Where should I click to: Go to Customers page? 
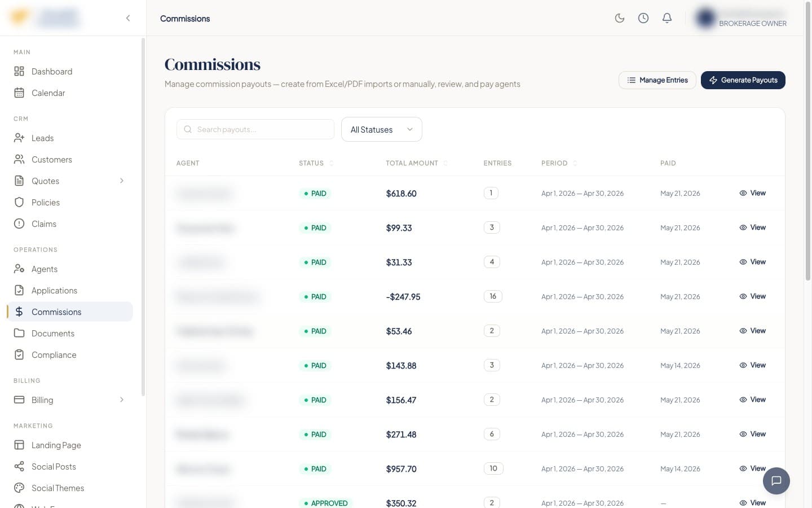(x=70, y=159)
